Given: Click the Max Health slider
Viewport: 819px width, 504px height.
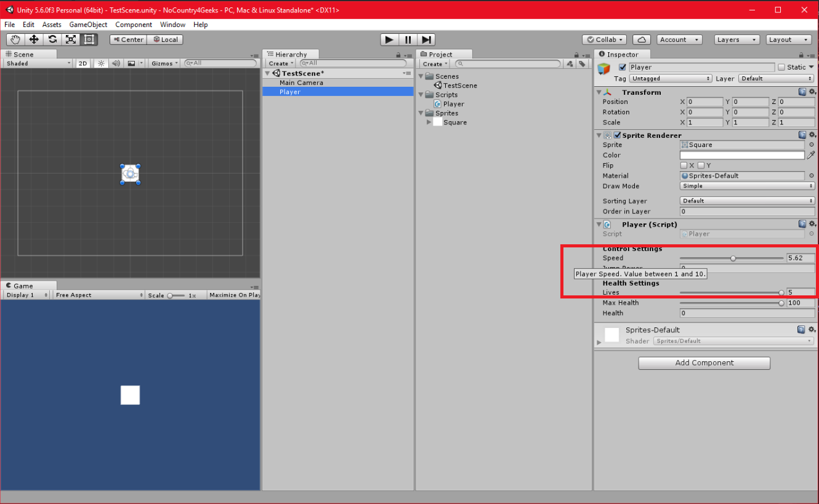Looking at the screenshot, I should [x=732, y=303].
